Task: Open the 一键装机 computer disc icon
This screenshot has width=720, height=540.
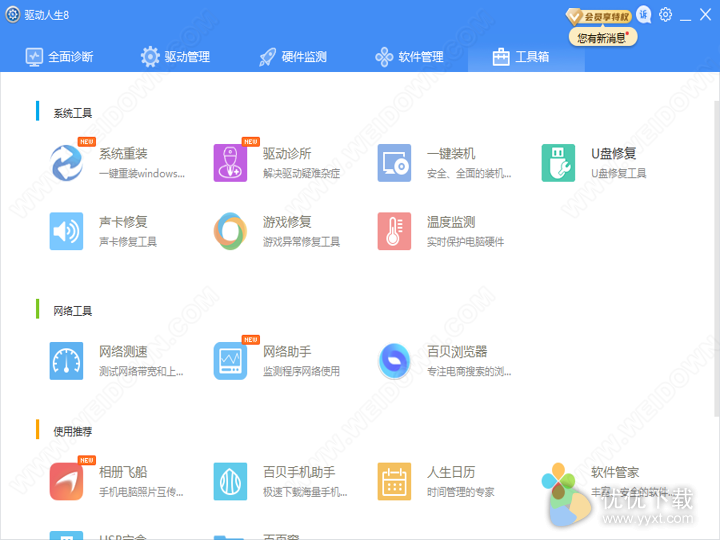Action: tap(394, 163)
